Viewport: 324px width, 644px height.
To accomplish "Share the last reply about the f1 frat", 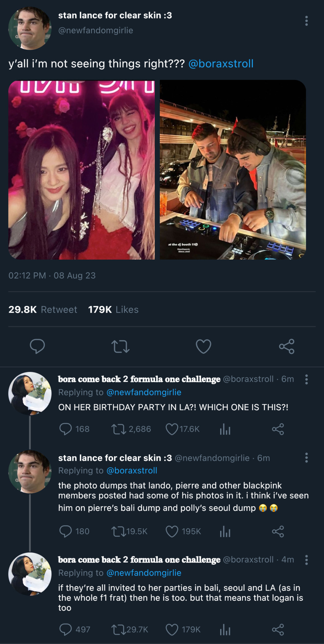I will point(278,630).
